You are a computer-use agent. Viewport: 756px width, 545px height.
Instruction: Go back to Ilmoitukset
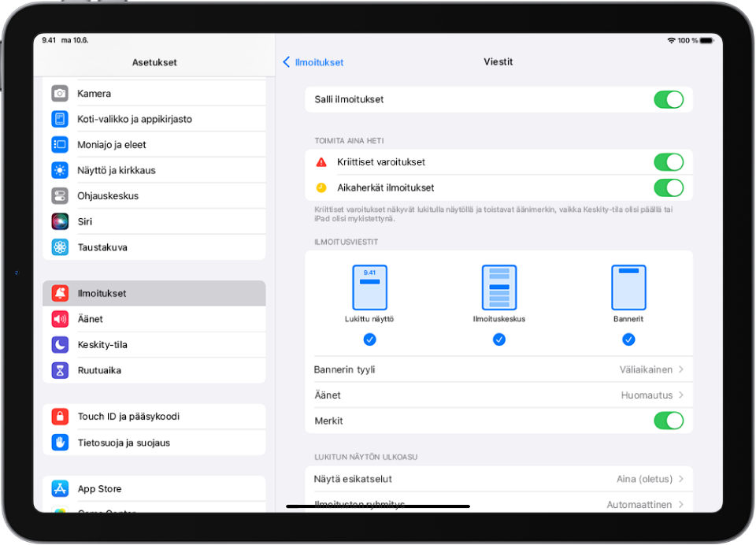[313, 62]
